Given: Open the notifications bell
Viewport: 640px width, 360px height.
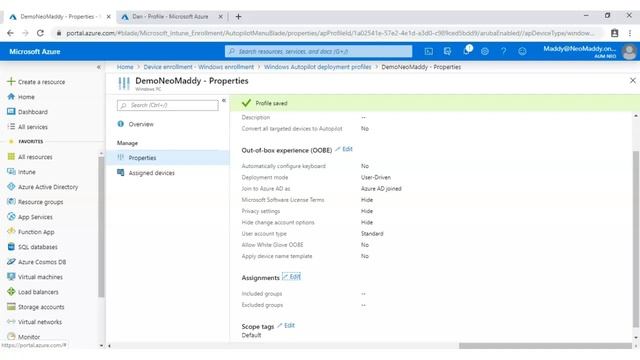Looking at the screenshot, I should click(x=467, y=51).
